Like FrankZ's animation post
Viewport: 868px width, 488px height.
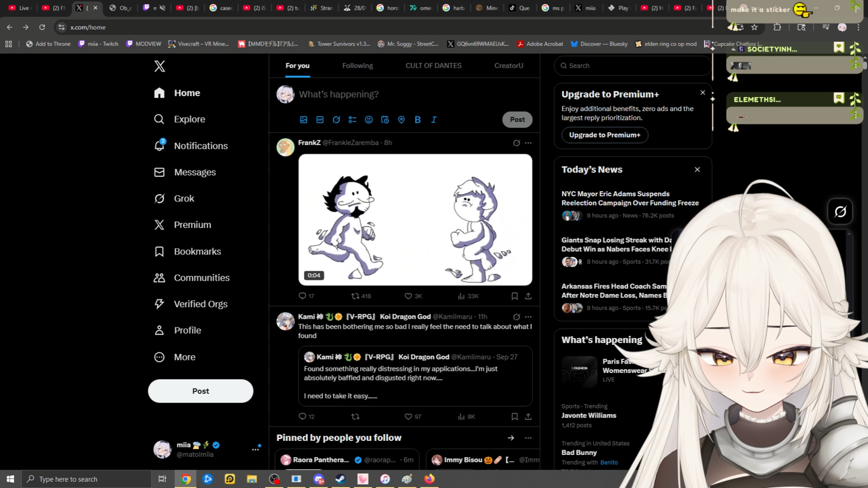(x=408, y=296)
